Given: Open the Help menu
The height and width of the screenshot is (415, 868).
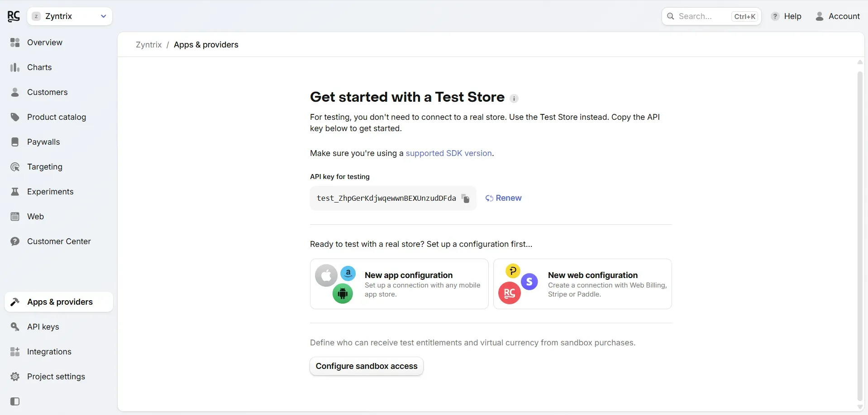Looking at the screenshot, I should pyautogui.click(x=786, y=16).
